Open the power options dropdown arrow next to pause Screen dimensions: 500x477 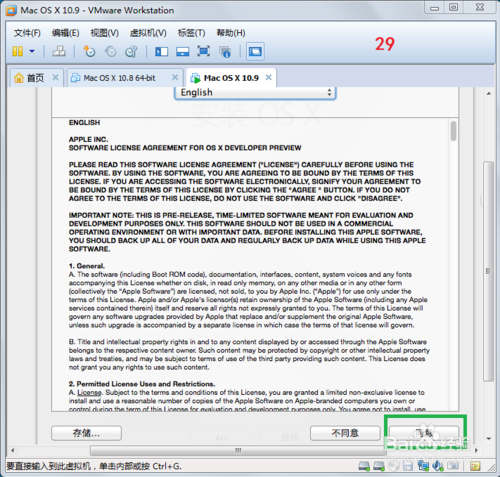pyautogui.click(x=32, y=51)
